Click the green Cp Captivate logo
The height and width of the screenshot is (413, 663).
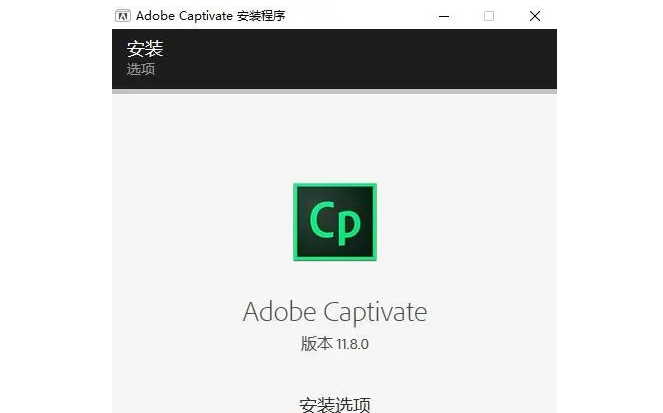coord(335,222)
